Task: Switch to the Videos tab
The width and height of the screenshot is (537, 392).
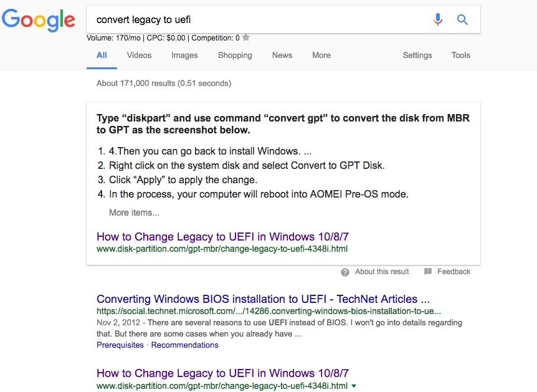Action: 138,55
